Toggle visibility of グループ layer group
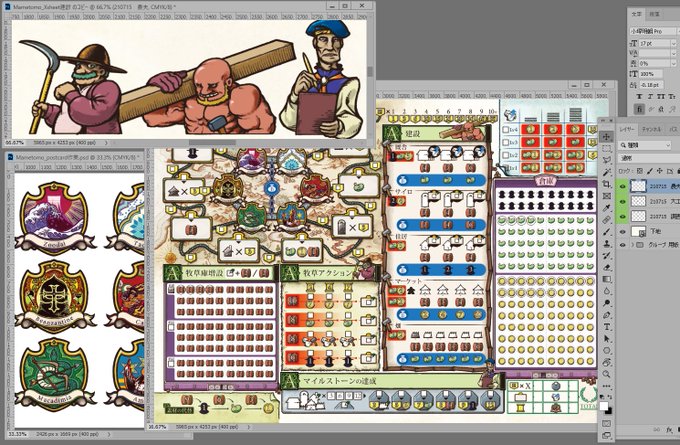Screen dimensions: 680x445 click(622, 245)
